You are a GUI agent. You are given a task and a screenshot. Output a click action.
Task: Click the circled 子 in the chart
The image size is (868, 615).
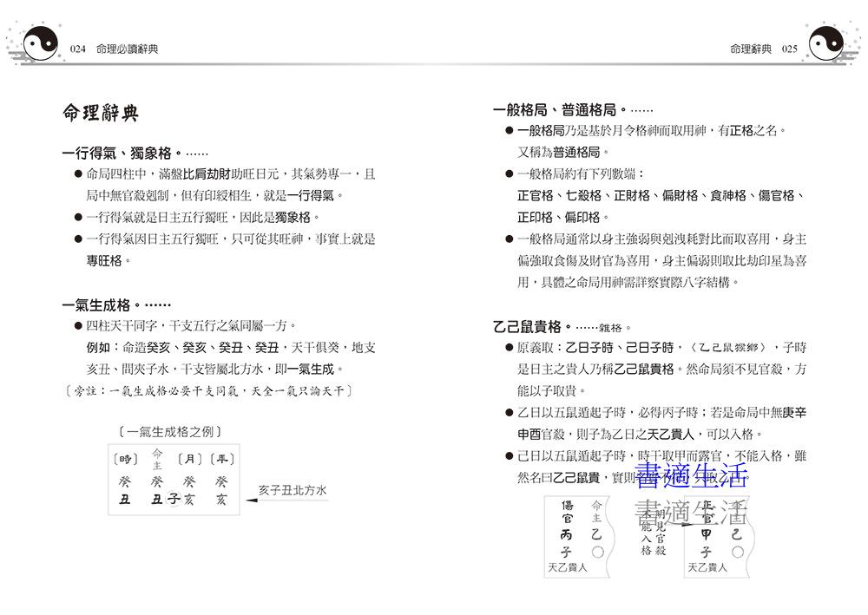point(174,498)
